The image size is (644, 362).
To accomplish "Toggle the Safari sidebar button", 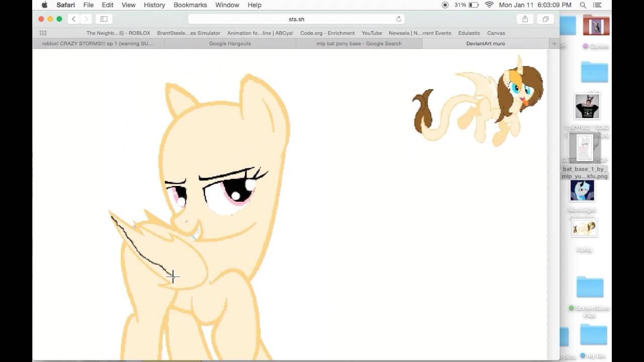I will coord(104,19).
